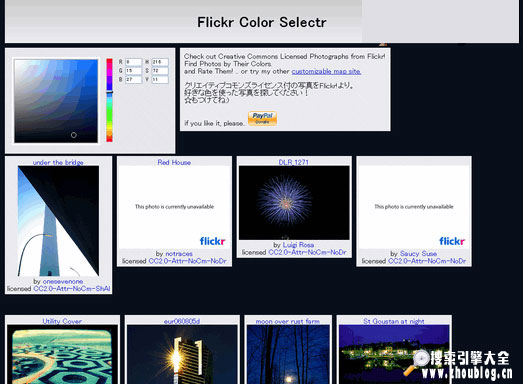Open the 'moon over rust farm' link
This screenshot has width=523, height=384.
coord(288,321)
